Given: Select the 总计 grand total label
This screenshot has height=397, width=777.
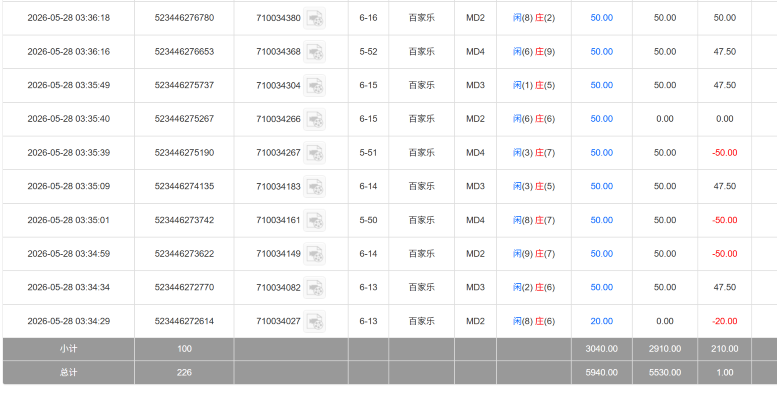Looking at the screenshot, I should 68,373.
